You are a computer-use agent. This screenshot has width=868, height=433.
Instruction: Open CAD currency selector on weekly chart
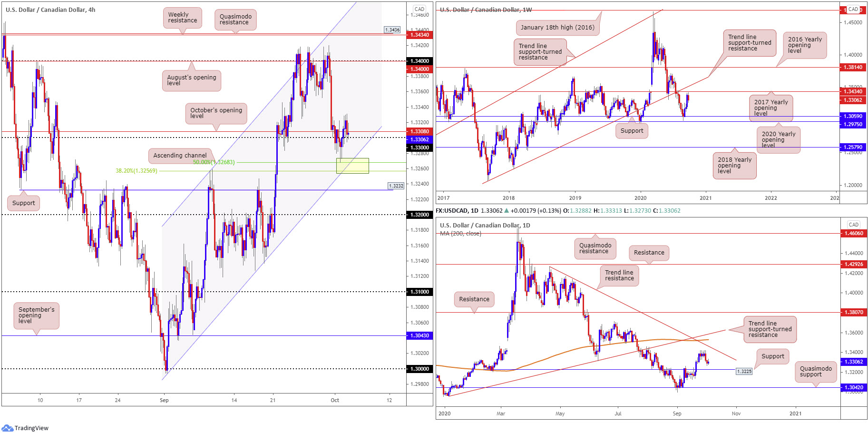pos(853,9)
